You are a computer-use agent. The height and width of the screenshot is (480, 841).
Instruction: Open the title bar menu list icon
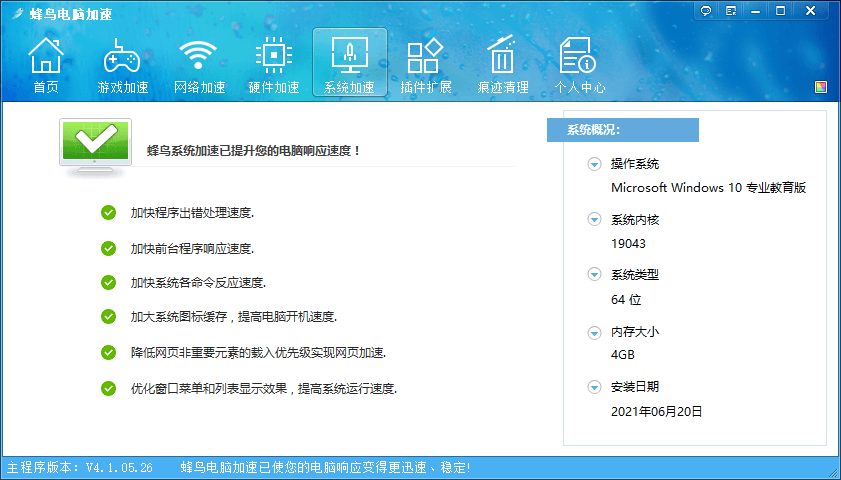731,11
